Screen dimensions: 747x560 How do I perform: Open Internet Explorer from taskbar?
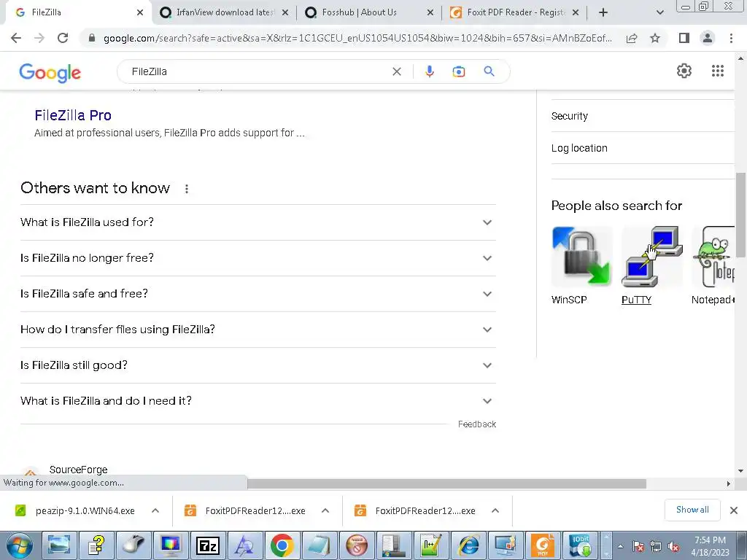pyautogui.click(x=468, y=545)
